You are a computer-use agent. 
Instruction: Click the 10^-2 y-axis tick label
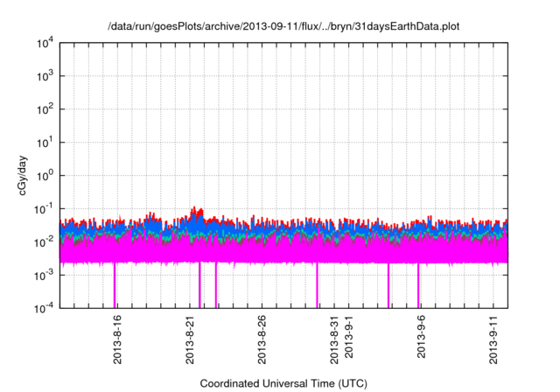pyautogui.click(x=44, y=242)
